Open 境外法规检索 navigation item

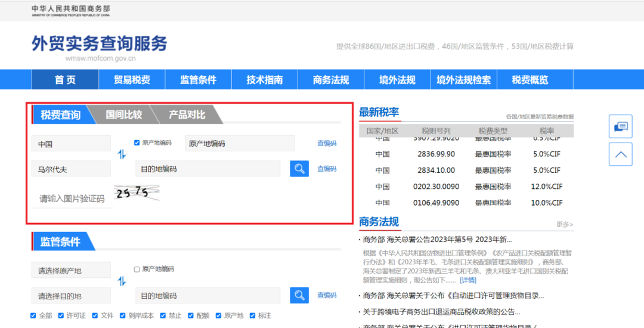[x=464, y=80]
